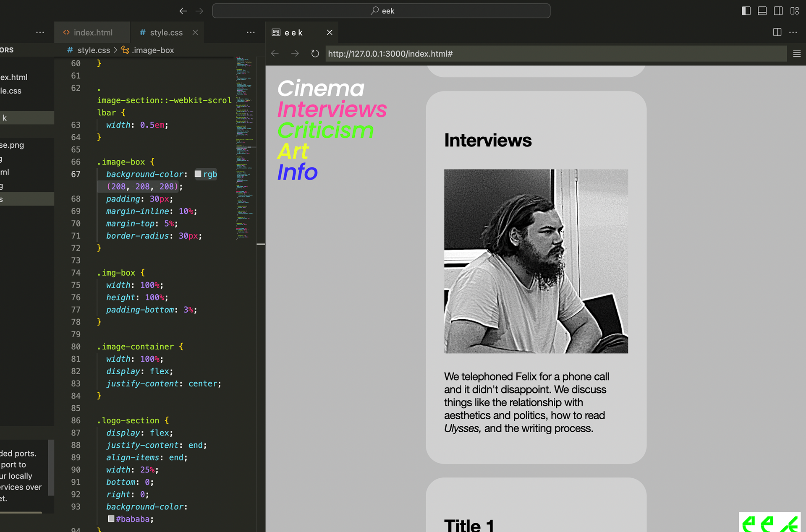
Task: Open the Art navigation link
Action: pyautogui.click(x=293, y=151)
